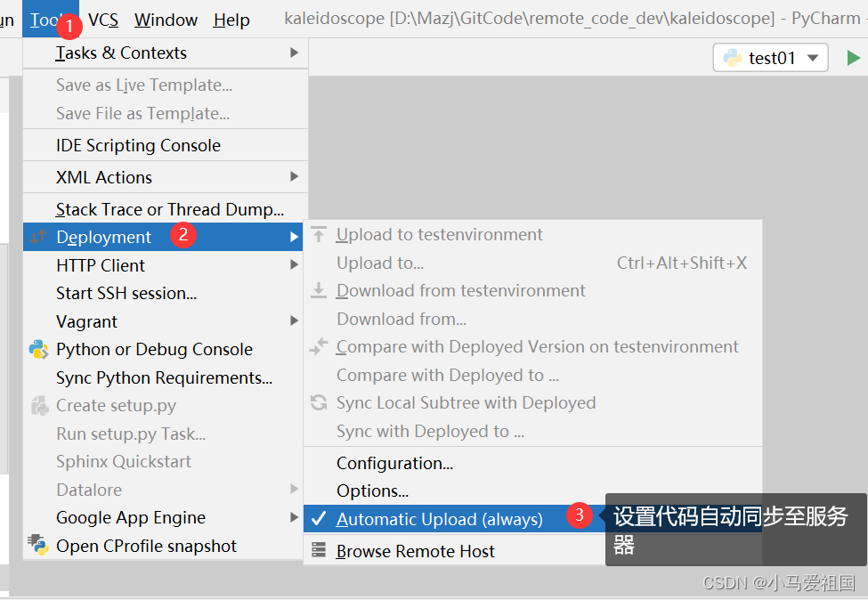
Task: Expand HTTP Client submenu
Action: [163, 265]
